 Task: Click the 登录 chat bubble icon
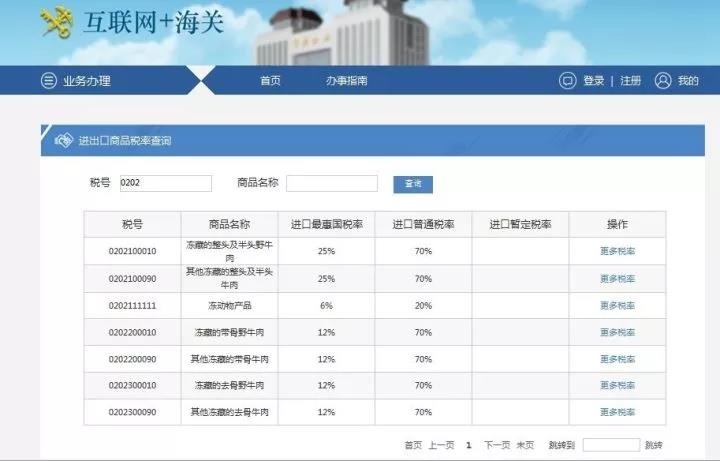pyautogui.click(x=567, y=81)
